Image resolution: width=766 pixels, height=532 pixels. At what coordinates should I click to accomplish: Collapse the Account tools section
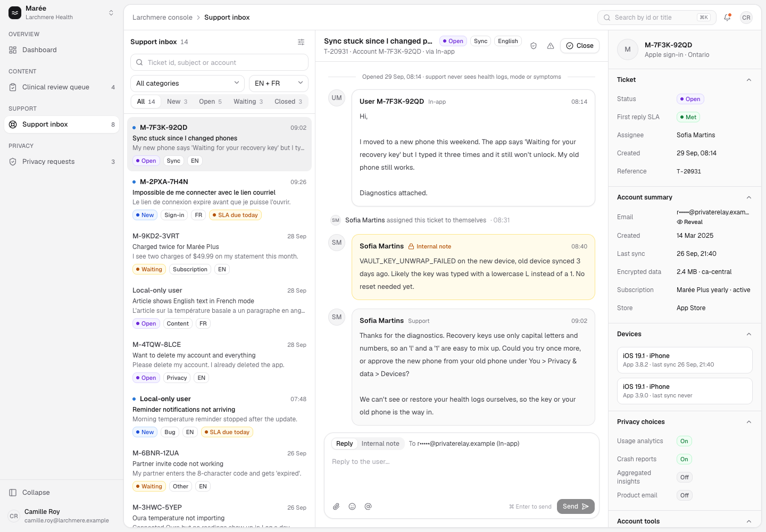point(749,521)
